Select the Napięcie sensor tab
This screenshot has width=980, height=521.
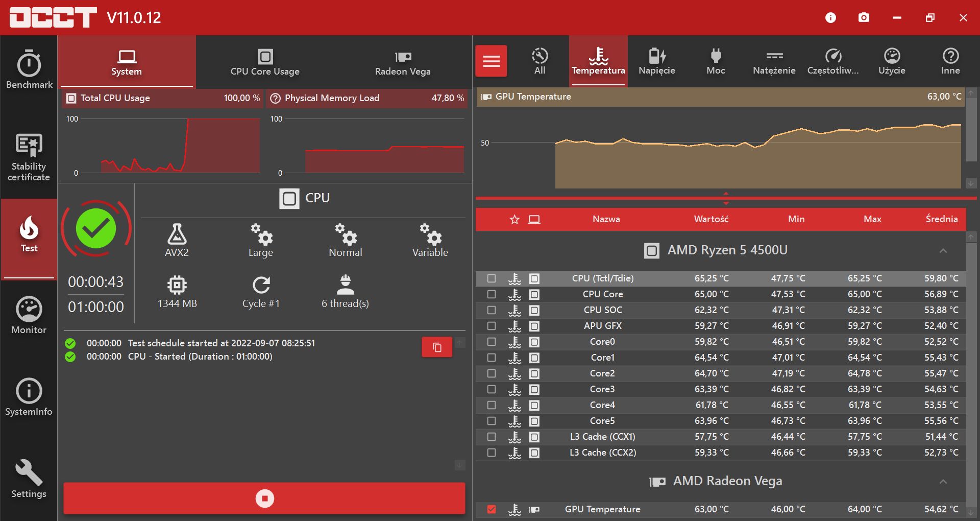click(657, 61)
